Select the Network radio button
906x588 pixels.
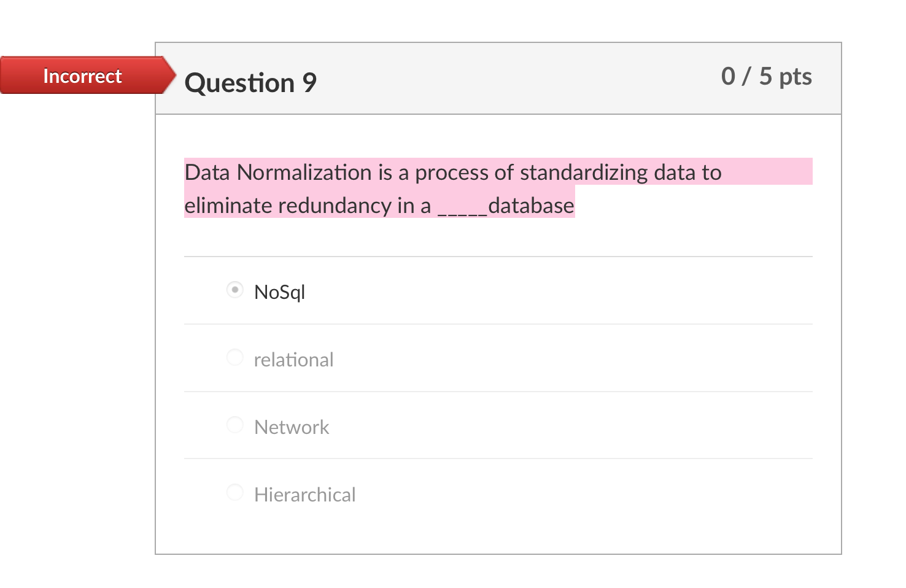235,425
